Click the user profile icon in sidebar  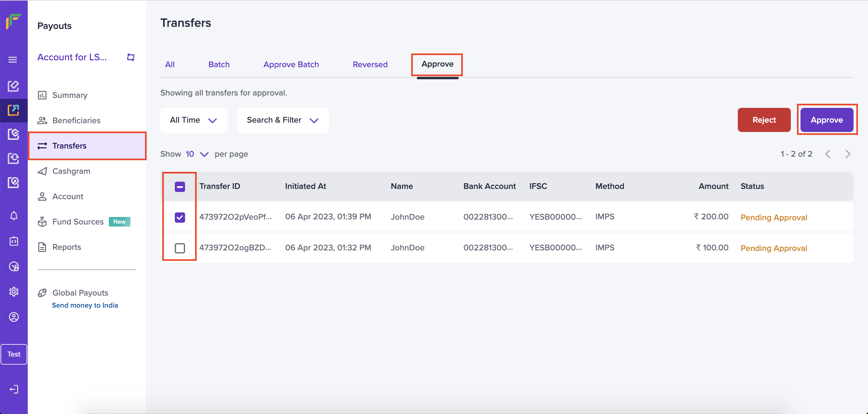click(x=14, y=317)
